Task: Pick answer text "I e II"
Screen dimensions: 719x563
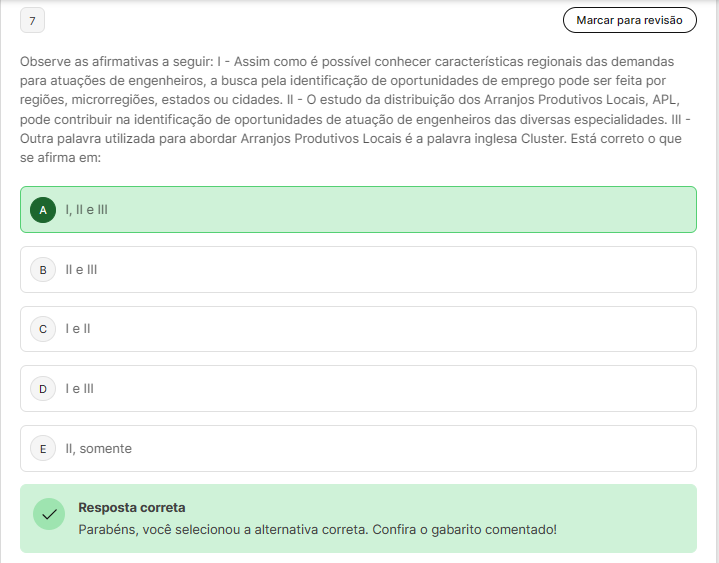Action: tap(78, 329)
